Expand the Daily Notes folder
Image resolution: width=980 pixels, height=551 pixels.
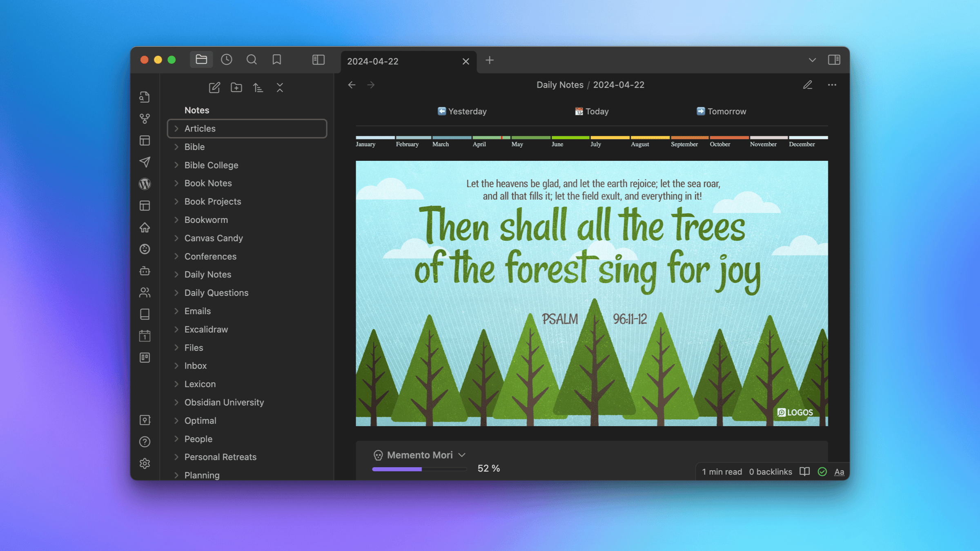click(176, 275)
